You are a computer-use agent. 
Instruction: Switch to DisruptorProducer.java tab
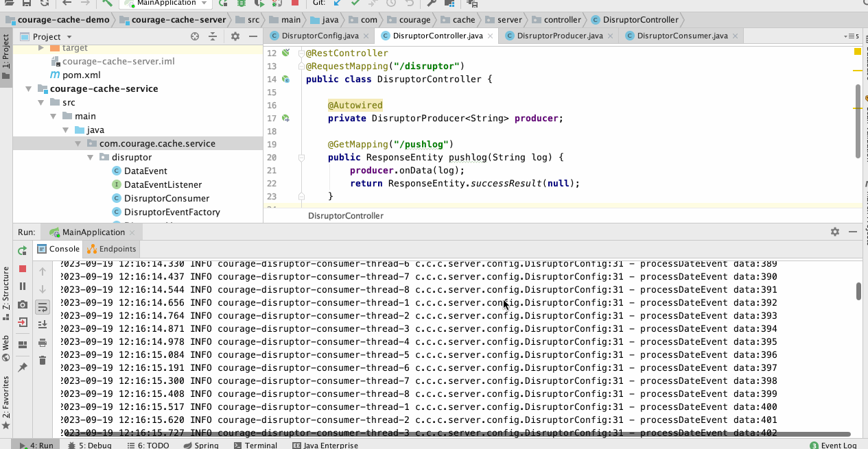pos(559,36)
